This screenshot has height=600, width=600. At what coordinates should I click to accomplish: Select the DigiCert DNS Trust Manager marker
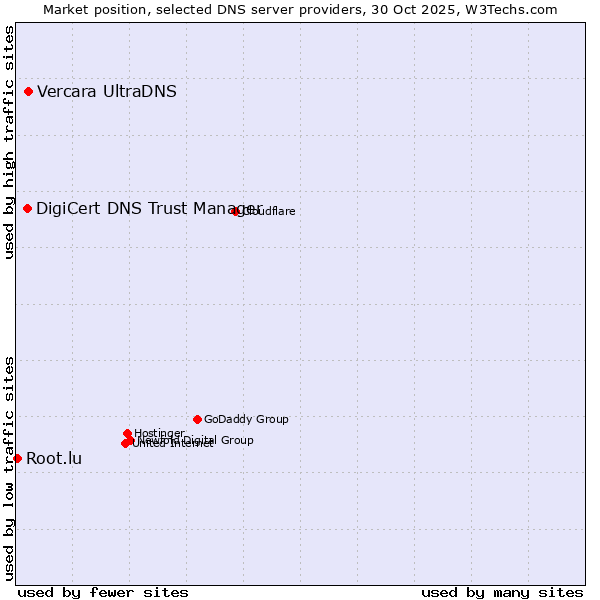(x=28, y=209)
